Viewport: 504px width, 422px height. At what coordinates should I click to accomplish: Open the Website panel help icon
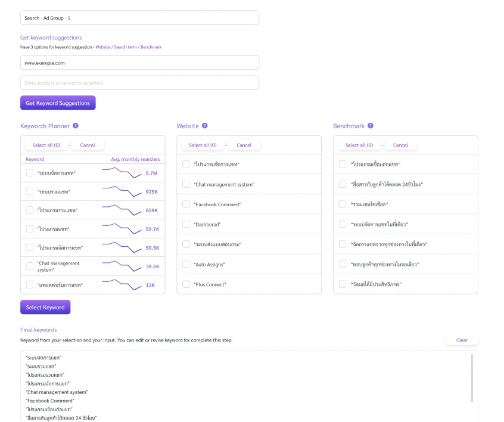point(204,126)
